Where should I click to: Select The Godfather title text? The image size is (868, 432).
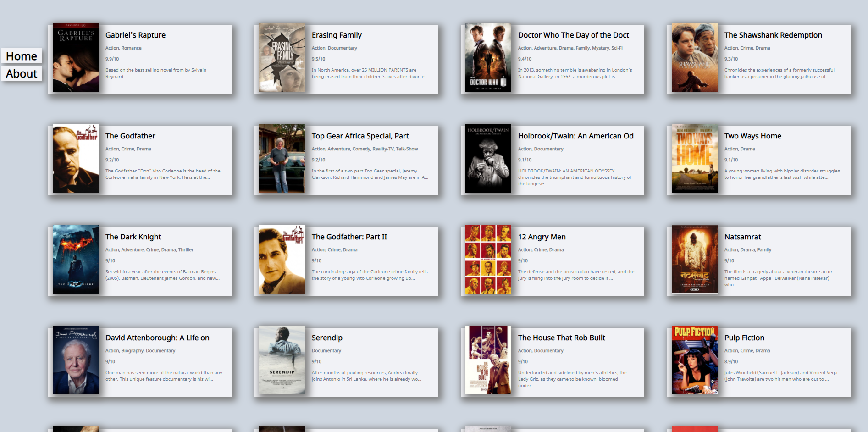[x=130, y=136]
